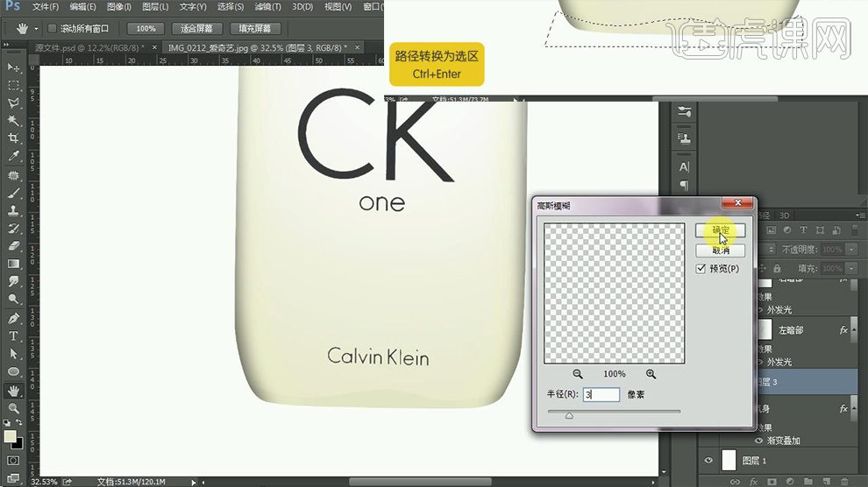Delete layer with the trash icon
Viewport: 868px width, 487px height.
tap(844, 482)
